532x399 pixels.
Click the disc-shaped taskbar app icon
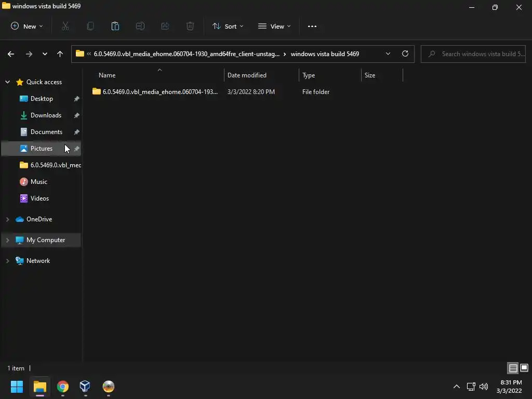tap(109, 387)
